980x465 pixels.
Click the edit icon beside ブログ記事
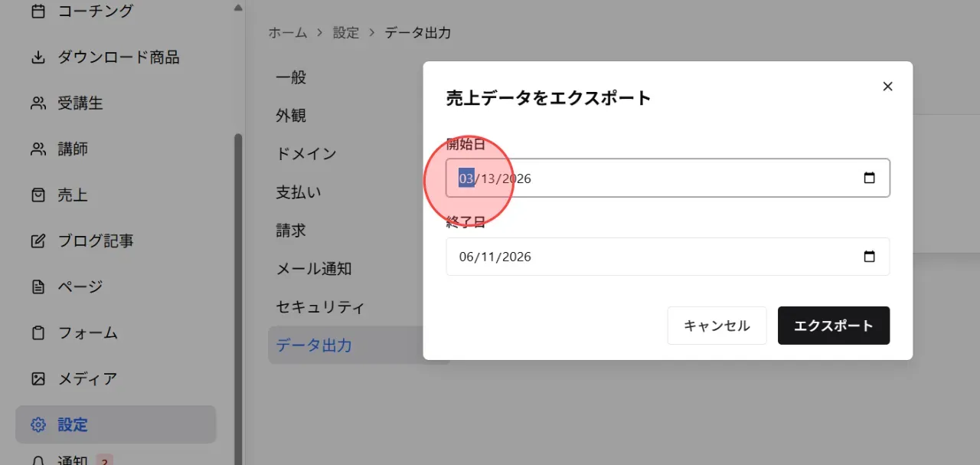point(38,241)
